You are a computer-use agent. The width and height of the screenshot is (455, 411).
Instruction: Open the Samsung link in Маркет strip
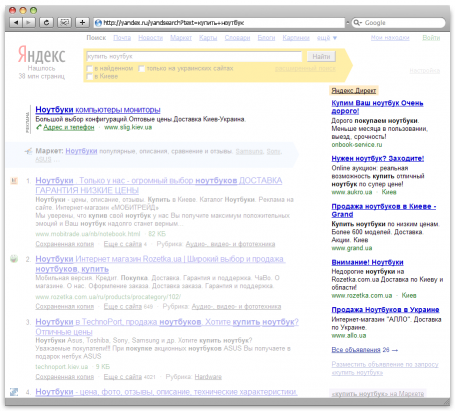[249, 151]
